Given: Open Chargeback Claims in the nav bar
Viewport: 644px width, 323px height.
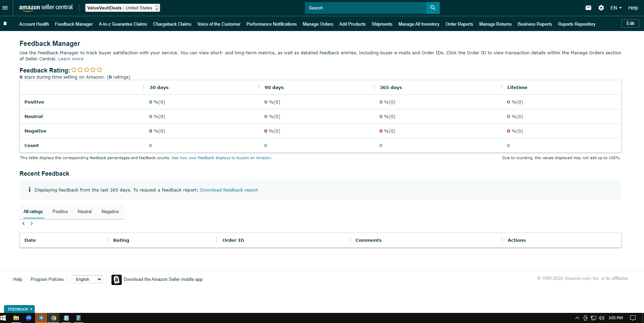Looking at the screenshot, I should point(172,24).
